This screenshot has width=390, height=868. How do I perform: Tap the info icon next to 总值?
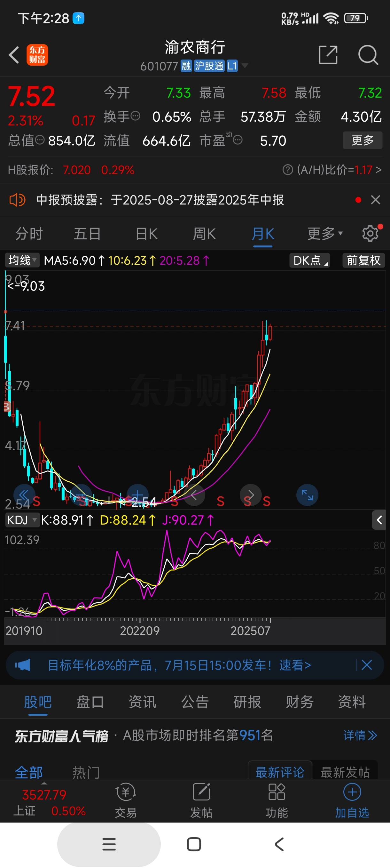40,140
